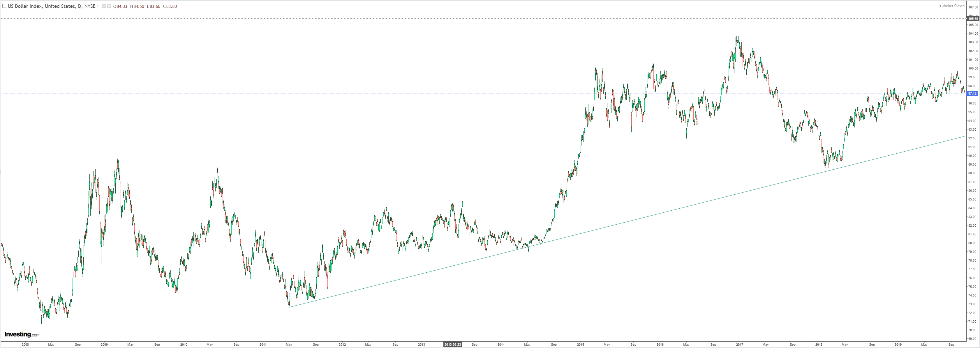Open chart settings via the gear icon

(x=109, y=6)
